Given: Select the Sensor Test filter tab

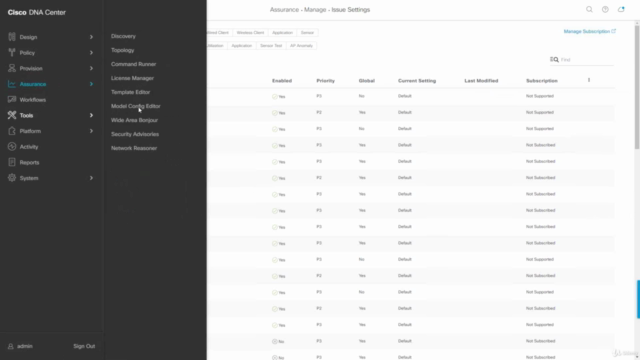Looking at the screenshot, I should tap(271, 46).
